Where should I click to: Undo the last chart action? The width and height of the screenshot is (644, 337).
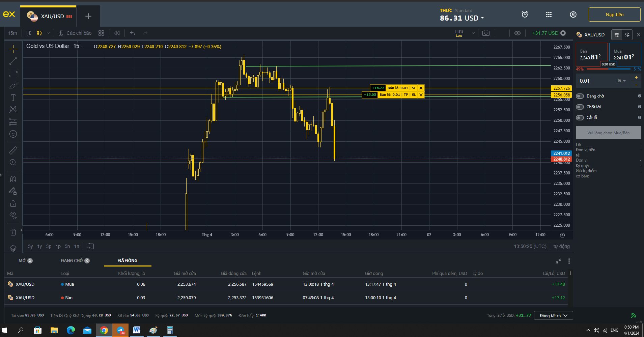click(x=132, y=33)
